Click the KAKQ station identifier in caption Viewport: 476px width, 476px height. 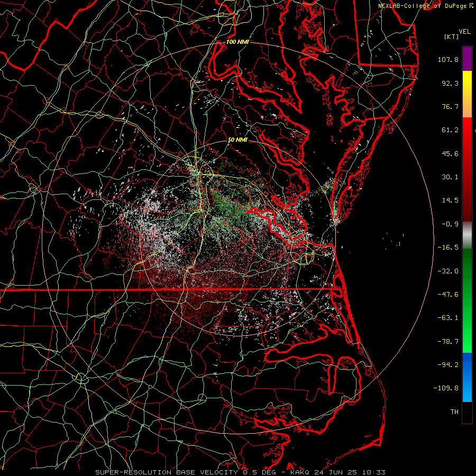pyautogui.click(x=300, y=472)
